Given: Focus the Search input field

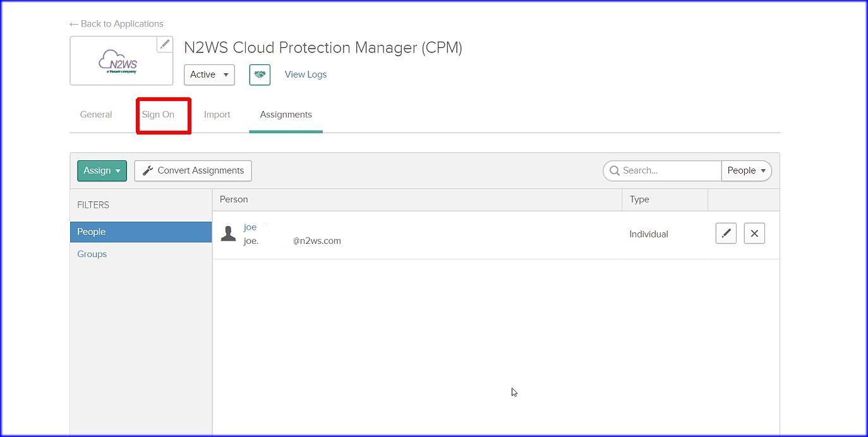Looking at the screenshot, I should tap(662, 171).
